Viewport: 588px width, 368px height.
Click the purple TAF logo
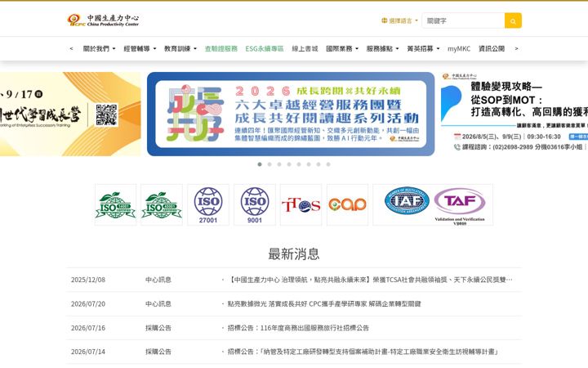tap(460, 206)
